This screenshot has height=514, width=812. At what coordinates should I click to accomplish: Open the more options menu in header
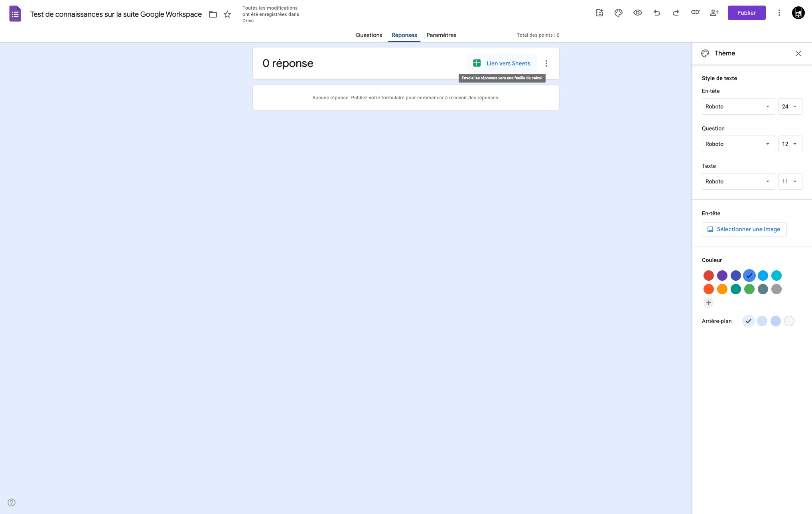pyautogui.click(x=779, y=13)
